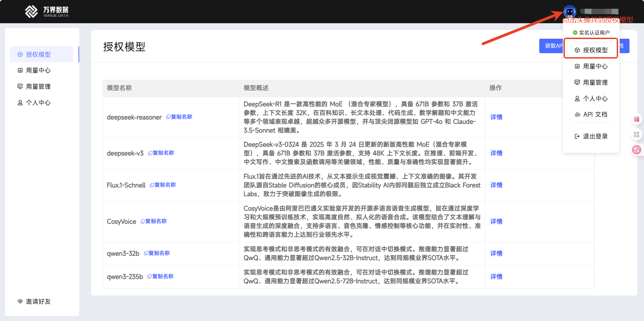The height and width of the screenshot is (321, 644).
Task: Click the 模型概述 column header
Action: [256, 88]
